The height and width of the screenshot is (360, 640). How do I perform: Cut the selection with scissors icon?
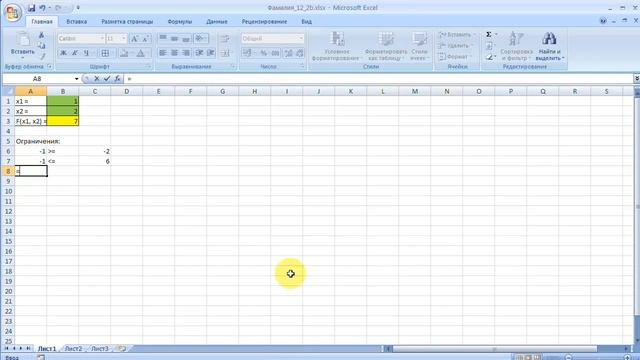tap(41, 35)
